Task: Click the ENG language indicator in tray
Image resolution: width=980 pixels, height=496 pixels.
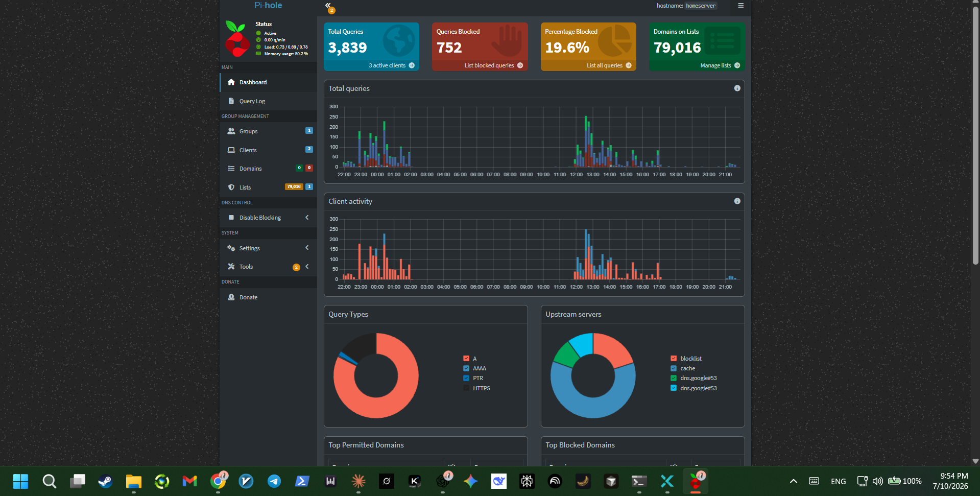Action: [838, 481]
